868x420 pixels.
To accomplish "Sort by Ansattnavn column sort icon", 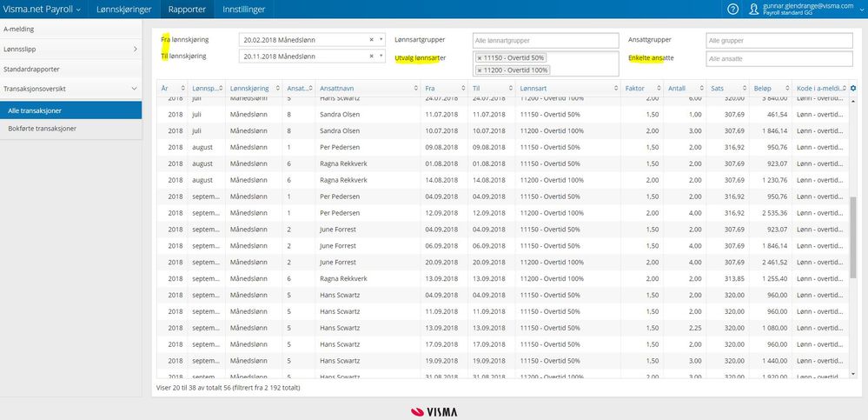I will point(415,88).
